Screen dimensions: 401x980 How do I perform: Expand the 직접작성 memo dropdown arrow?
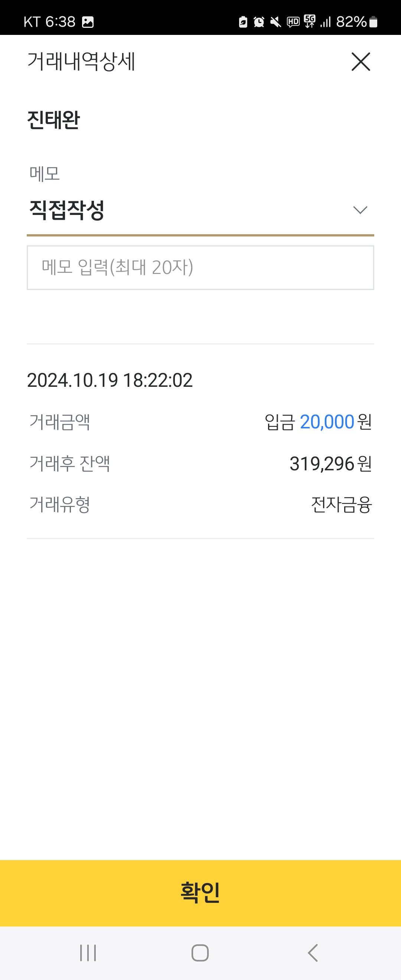[x=360, y=210]
